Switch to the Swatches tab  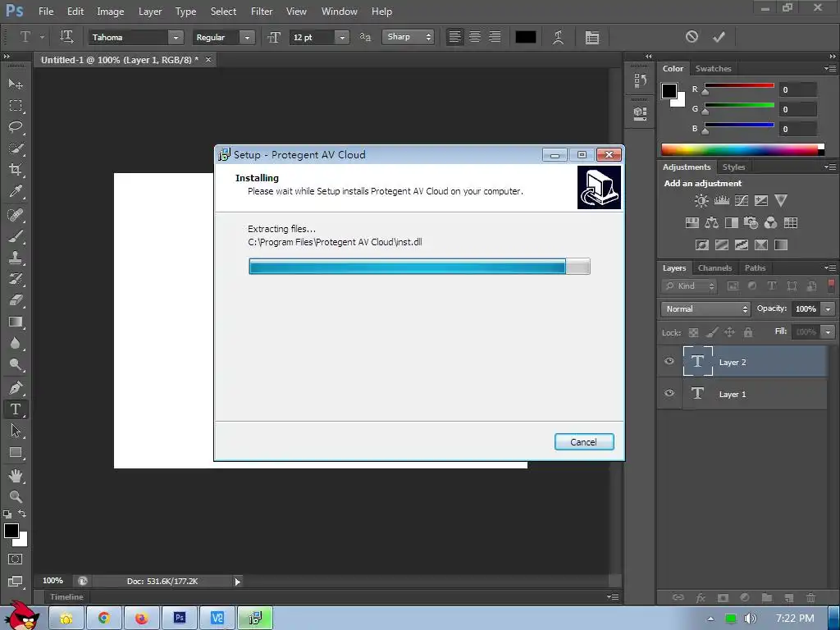click(713, 69)
